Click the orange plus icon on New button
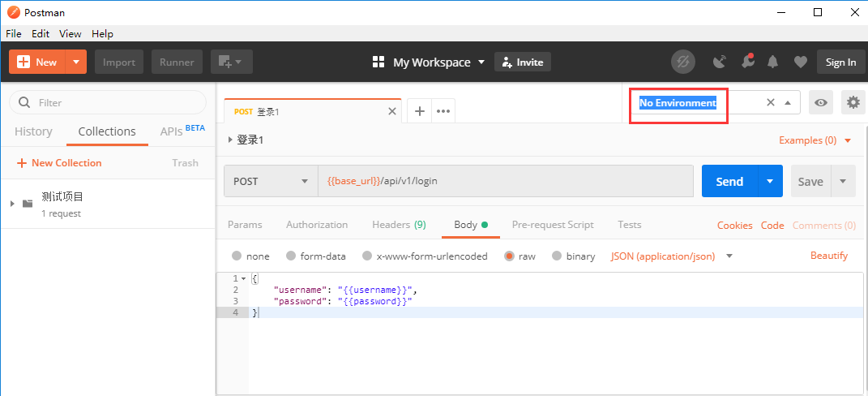This screenshot has width=868, height=396. click(x=24, y=62)
